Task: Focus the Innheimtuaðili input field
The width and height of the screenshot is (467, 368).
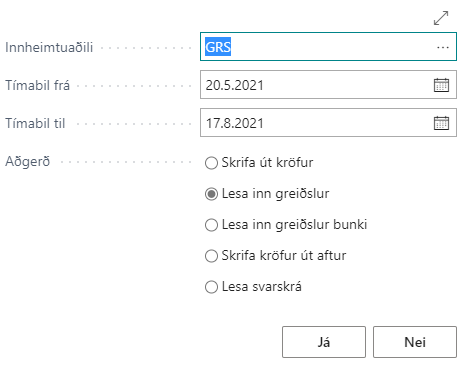Action: (x=328, y=47)
